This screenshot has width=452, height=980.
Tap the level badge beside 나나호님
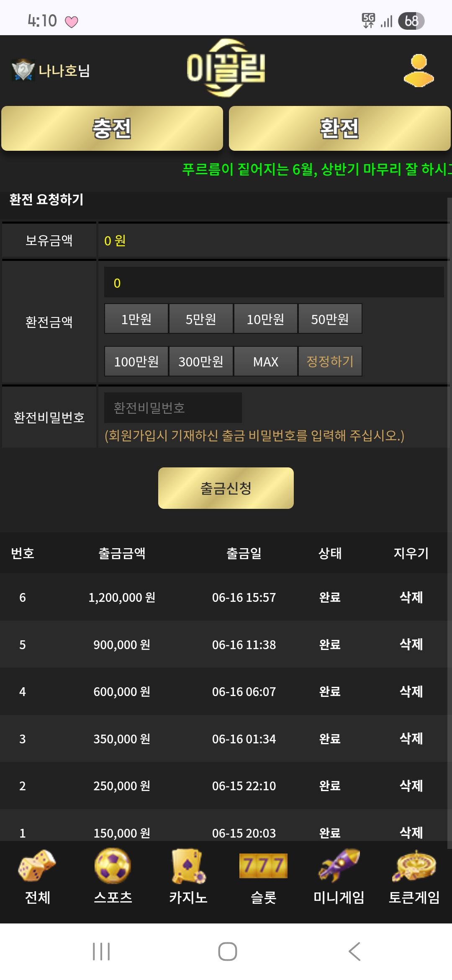(23, 70)
